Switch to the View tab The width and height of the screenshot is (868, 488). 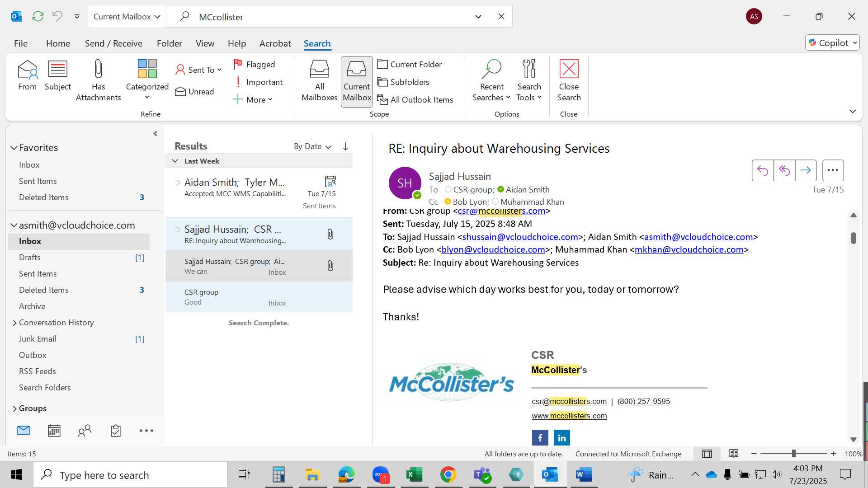(205, 43)
